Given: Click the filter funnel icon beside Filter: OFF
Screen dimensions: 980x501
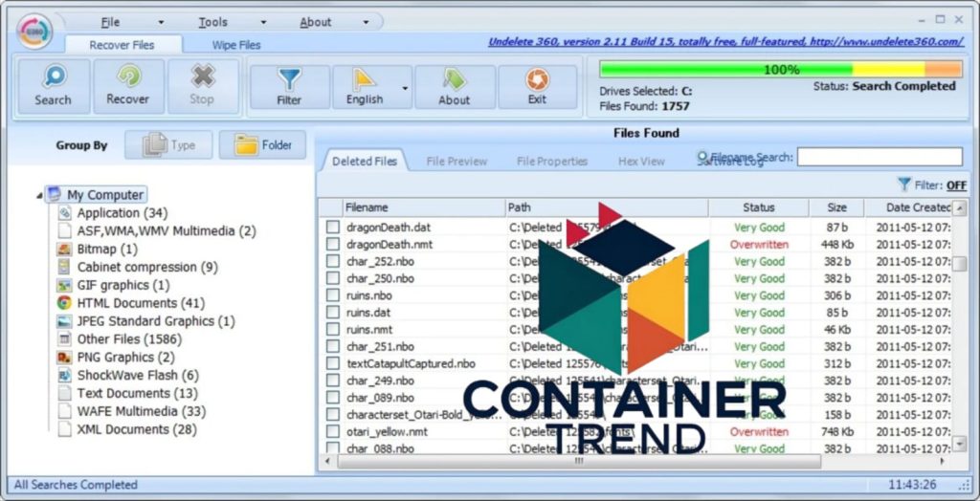Looking at the screenshot, I should click(903, 185).
